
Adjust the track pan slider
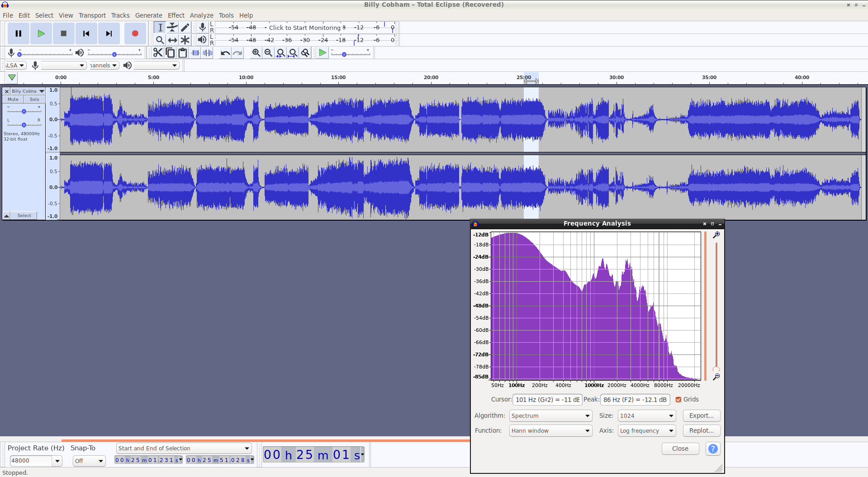(x=24, y=124)
